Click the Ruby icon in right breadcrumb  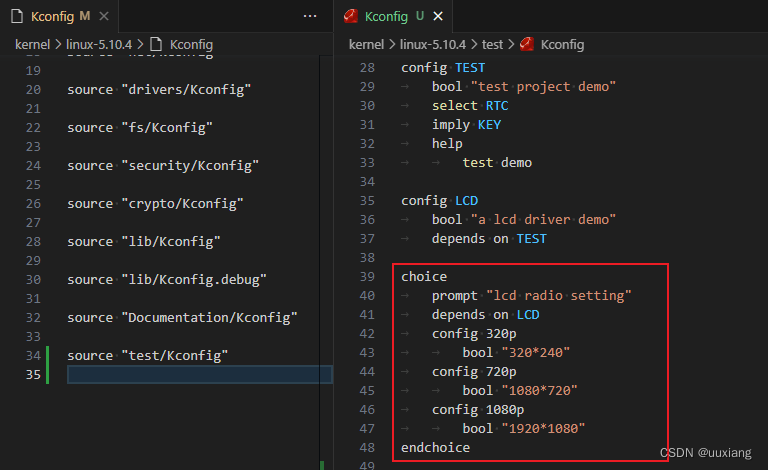click(x=527, y=44)
